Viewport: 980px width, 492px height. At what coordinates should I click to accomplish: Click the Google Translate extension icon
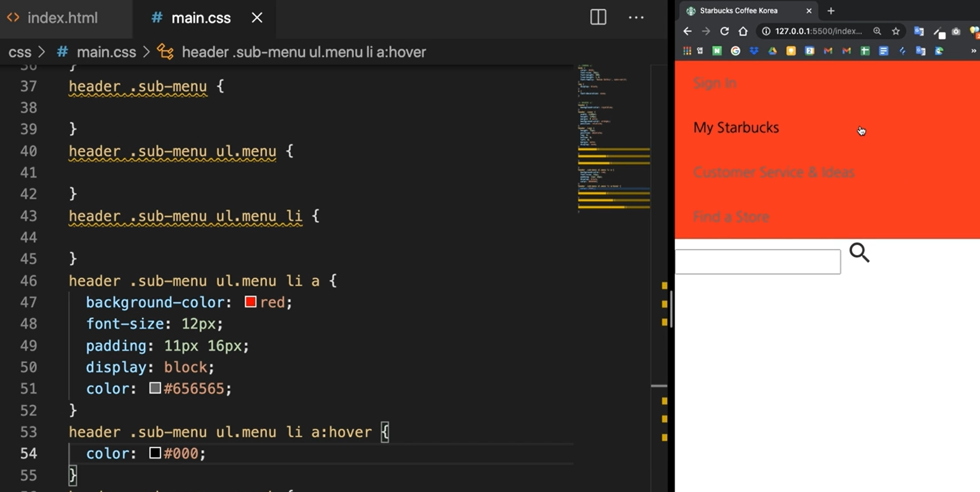919,31
